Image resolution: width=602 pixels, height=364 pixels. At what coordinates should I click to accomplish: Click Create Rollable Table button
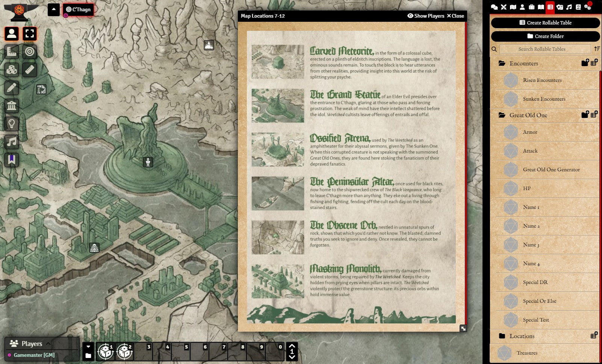pyautogui.click(x=545, y=23)
